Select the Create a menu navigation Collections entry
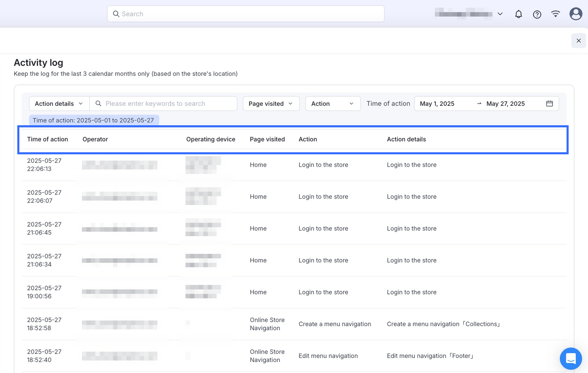 click(443, 324)
